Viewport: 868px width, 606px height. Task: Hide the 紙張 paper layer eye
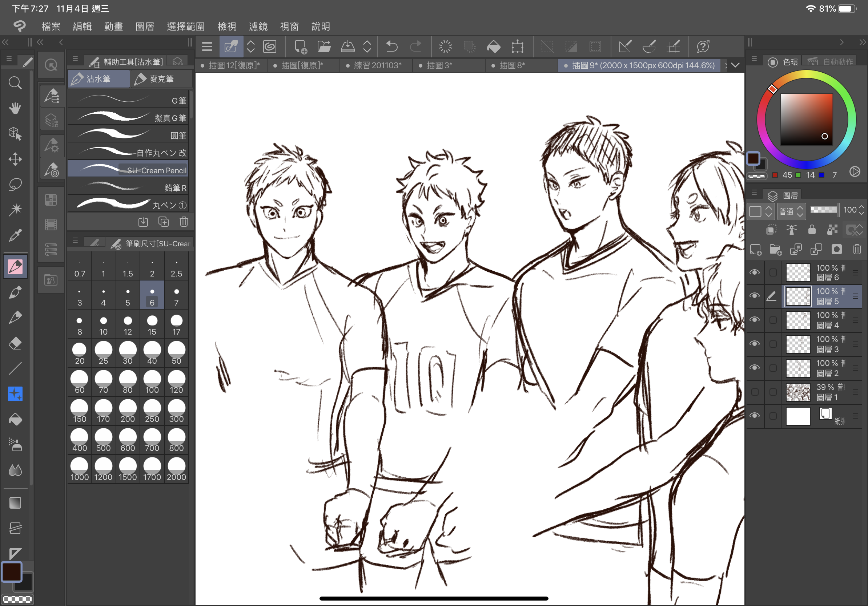(755, 416)
